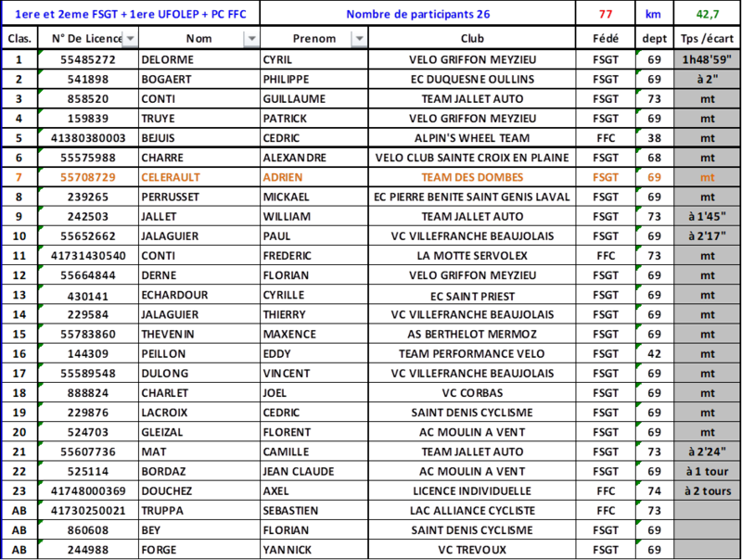Click the club VC TREVOUX
Screen dimensions: 742x560
coord(472,550)
